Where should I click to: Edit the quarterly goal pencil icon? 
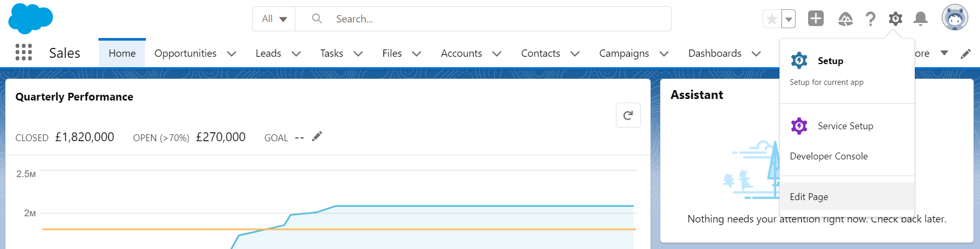pyautogui.click(x=317, y=136)
